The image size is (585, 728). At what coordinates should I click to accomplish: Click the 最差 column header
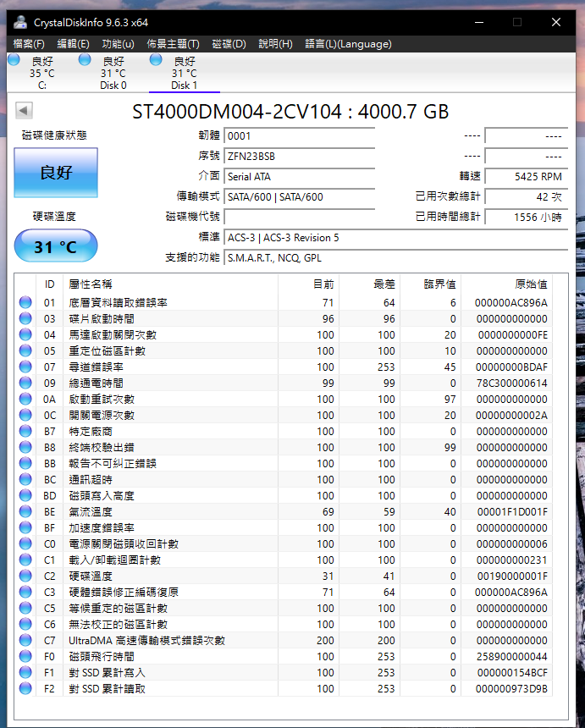[x=370, y=284]
